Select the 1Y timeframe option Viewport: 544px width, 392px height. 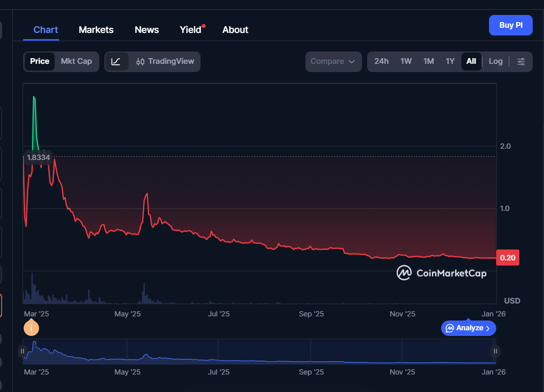450,61
